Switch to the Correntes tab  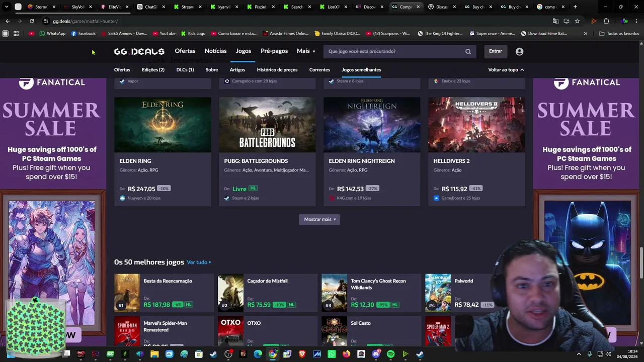tap(320, 70)
